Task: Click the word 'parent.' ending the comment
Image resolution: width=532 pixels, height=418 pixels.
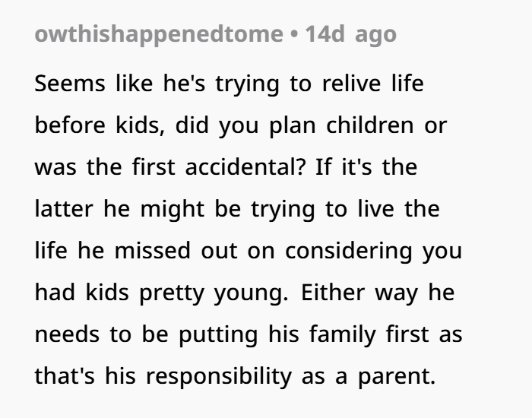Action: [397, 377]
